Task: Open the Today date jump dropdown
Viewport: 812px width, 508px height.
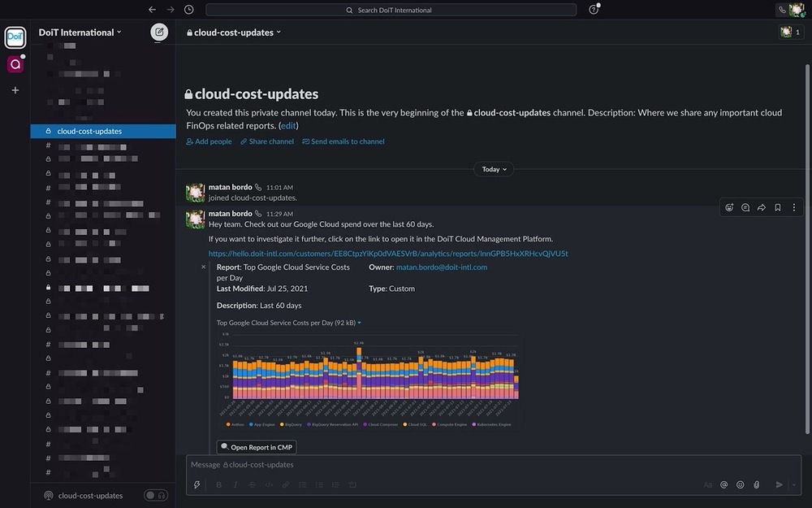Action: pyautogui.click(x=494, y=169)
